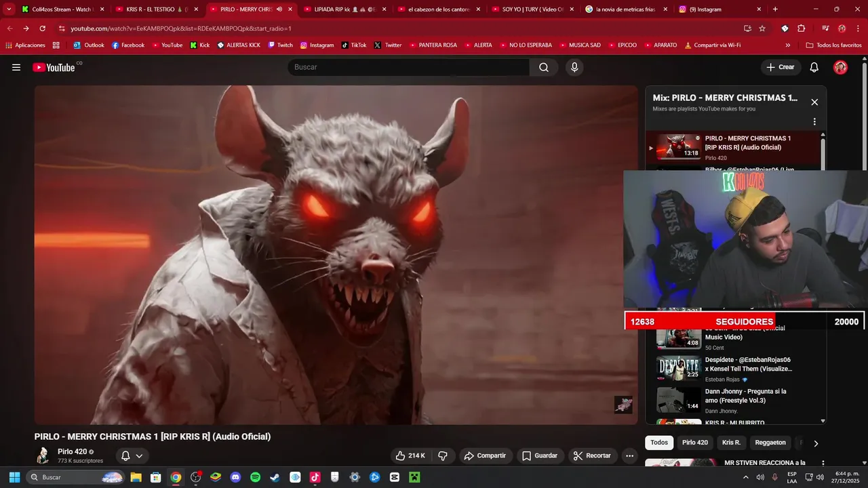Open the Pirlo 420 channel link
Image resolution: width=868 pixels, height=488 pixels.
pyautogui.click(x=72, y=451)
